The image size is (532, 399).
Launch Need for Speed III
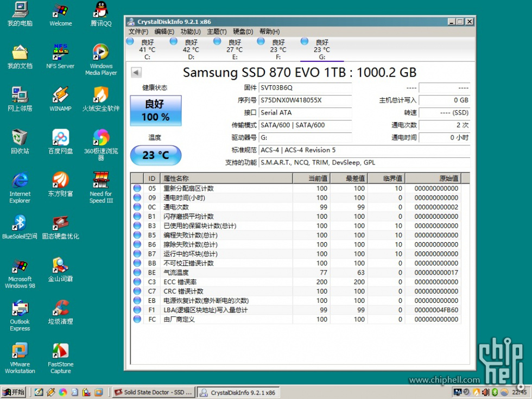pyautogui.click(x=101, y=188)
